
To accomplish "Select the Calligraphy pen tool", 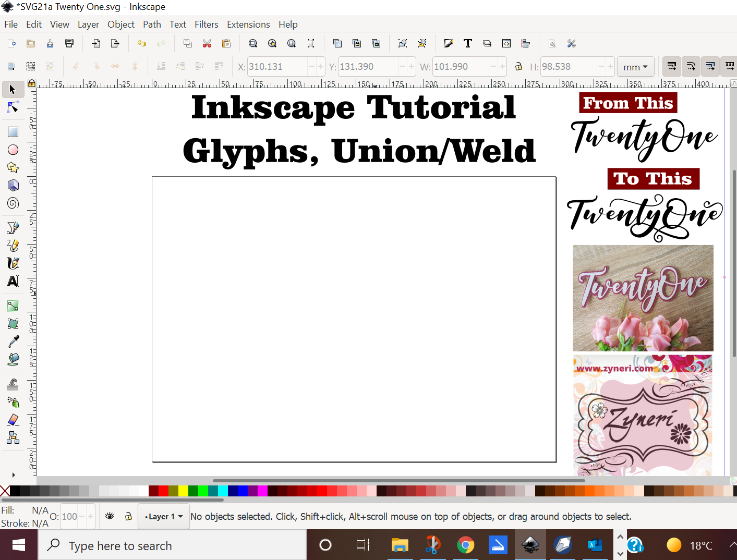I will [x=13, y=263].
